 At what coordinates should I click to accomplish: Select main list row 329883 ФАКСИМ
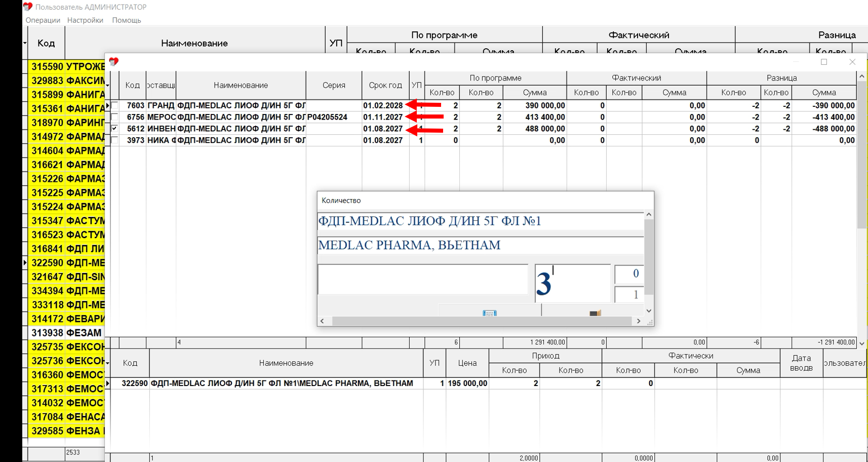coord(66,81)
